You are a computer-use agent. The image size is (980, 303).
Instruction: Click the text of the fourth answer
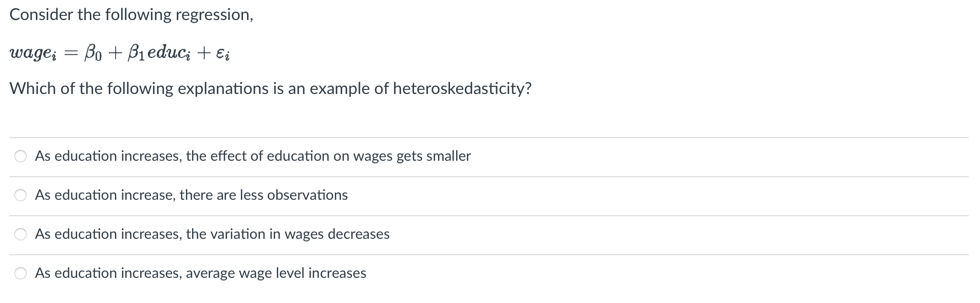click(200, 273)
